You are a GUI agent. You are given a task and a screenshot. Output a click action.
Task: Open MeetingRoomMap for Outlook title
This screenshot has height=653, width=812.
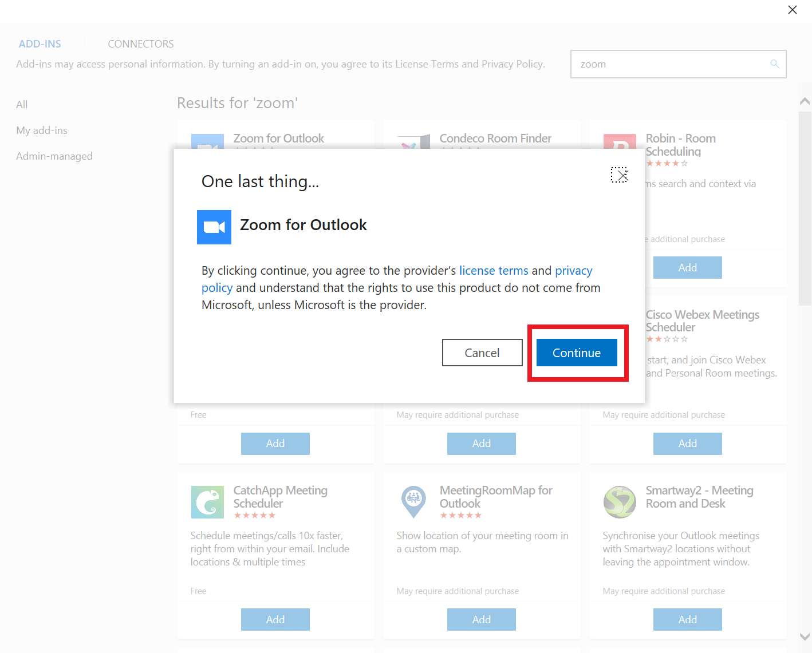(496, 497)
